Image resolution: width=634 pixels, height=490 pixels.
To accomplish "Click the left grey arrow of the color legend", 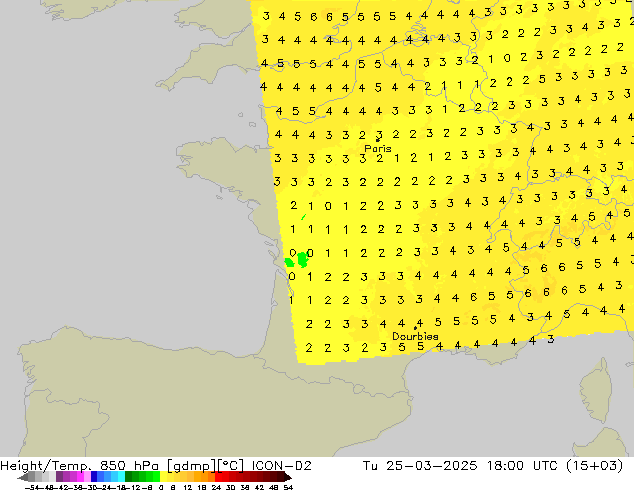I will tap(23, 477).
